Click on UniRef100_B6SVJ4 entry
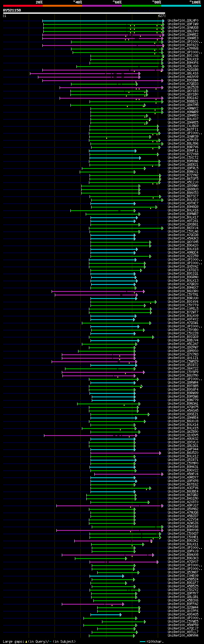The width and height of the screenshot is (204, 644). pos(183,228)
